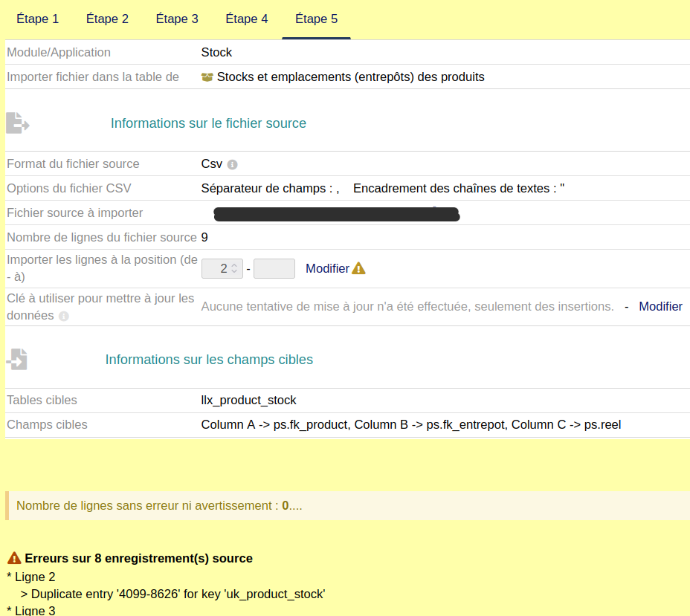Switch to Étape 3 tab
This screenshot has width=690, height=616.
point(177,19)
